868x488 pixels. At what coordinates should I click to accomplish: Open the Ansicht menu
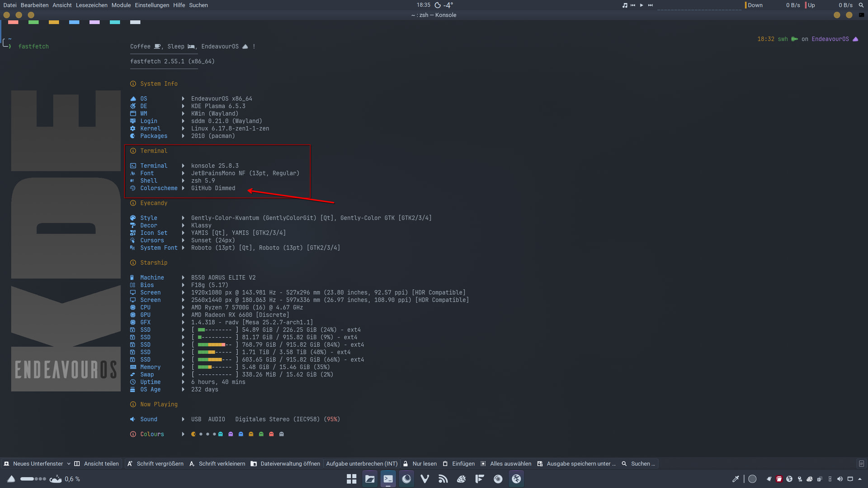click(62, 5)
